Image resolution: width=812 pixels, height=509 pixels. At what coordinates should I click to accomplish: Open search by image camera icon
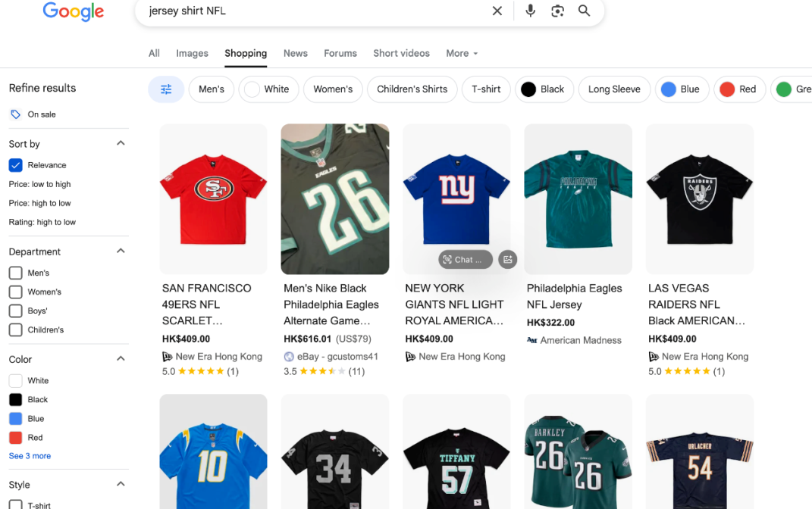point(557,11)
